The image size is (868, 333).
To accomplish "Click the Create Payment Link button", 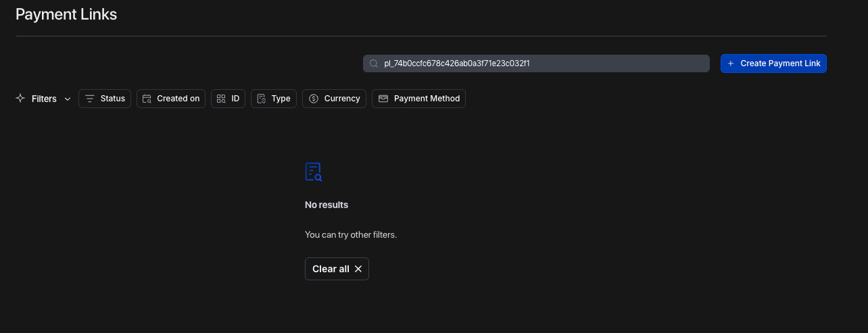I will tap(773, 63).
